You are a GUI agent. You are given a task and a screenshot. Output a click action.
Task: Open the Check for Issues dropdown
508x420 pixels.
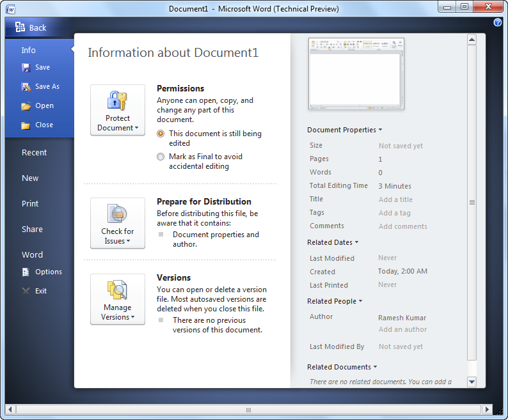[118, 223]
